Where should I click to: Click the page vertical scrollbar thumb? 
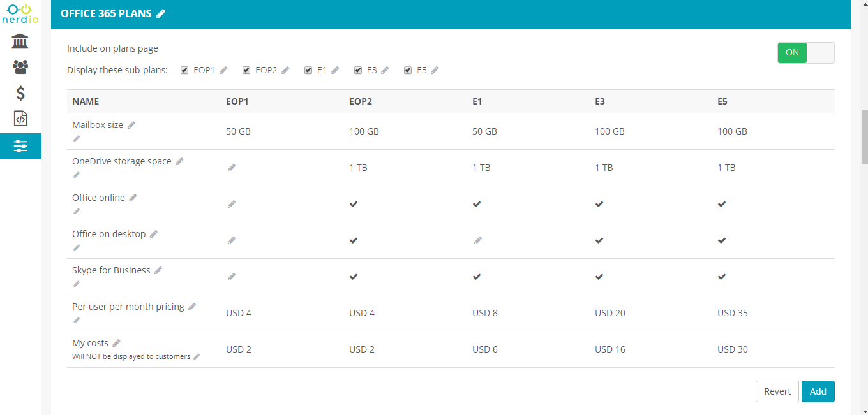[x=865, y=136]
